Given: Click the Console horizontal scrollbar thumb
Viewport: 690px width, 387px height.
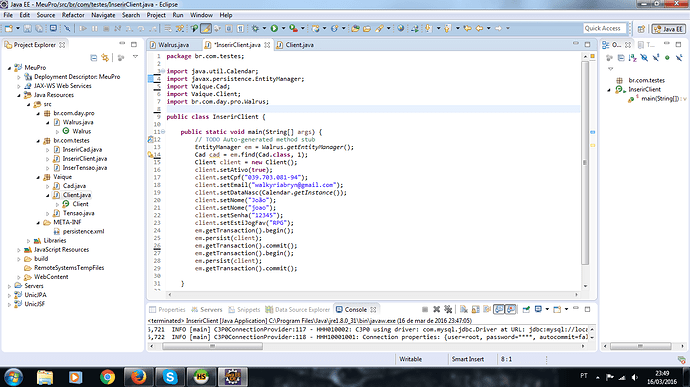Looking at the screenshot, I should [213, 346].
